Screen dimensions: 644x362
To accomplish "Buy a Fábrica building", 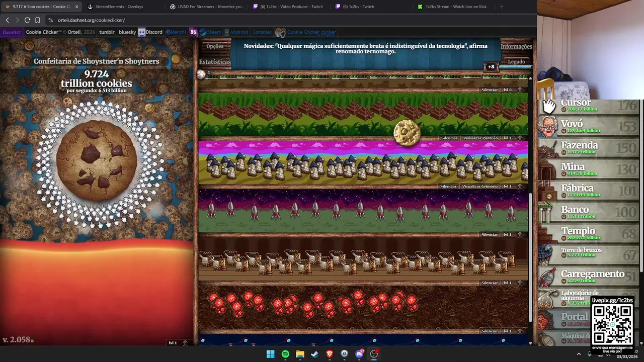I will (x=589, y=191).
